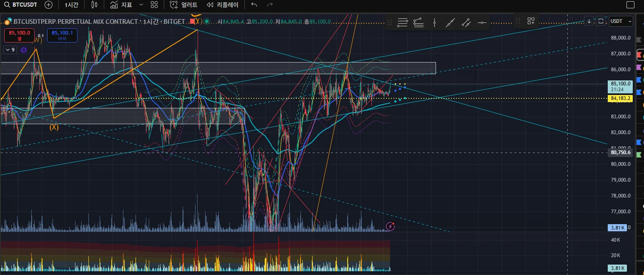
Task: Open the BTCUSDT symbol search
Action: tap(20, 5)
